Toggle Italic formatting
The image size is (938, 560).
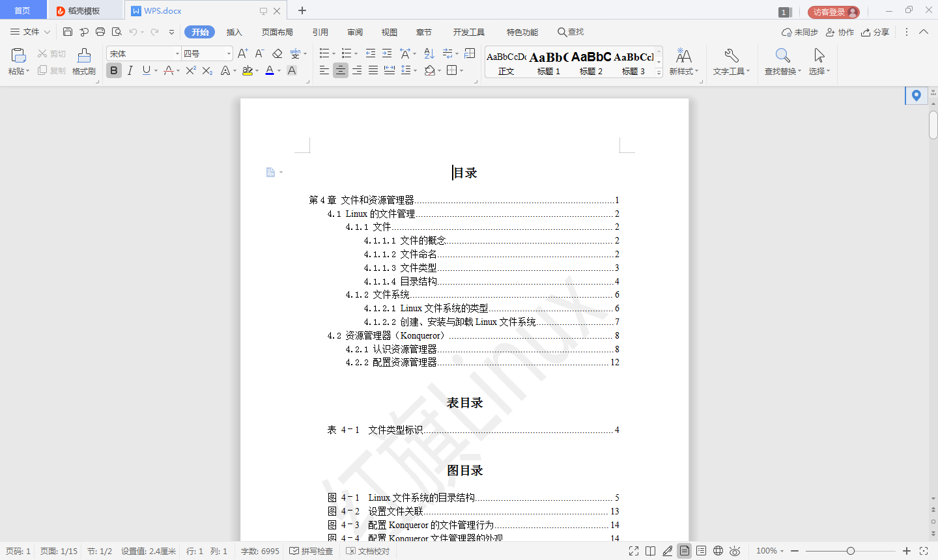pos(130,70)
